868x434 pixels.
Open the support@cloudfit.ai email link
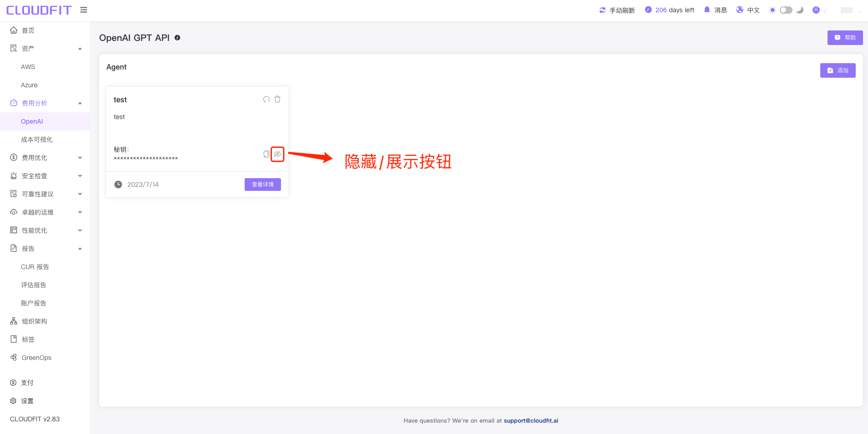coord(531,420)
